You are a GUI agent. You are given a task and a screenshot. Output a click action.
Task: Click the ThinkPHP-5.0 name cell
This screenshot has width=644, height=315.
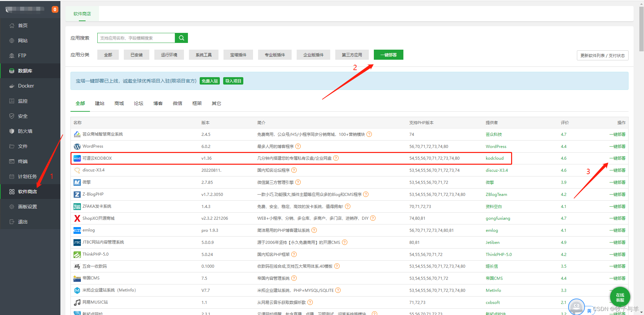[x=96, y=254]
